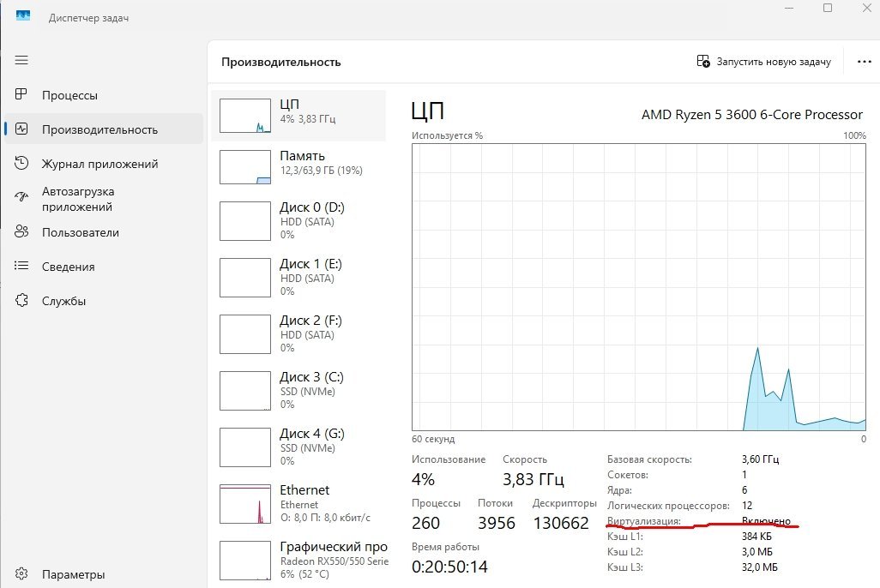Click the Services puzzle icon
The width and height of the screenshot is (880, 588).
pos(21,300)
